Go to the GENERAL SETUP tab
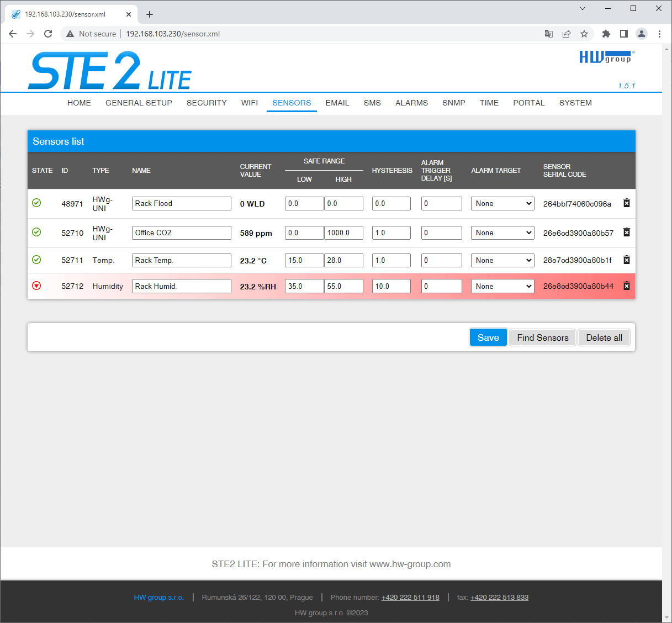The width and height of the screenshot is (672, 623). point(139,103)
